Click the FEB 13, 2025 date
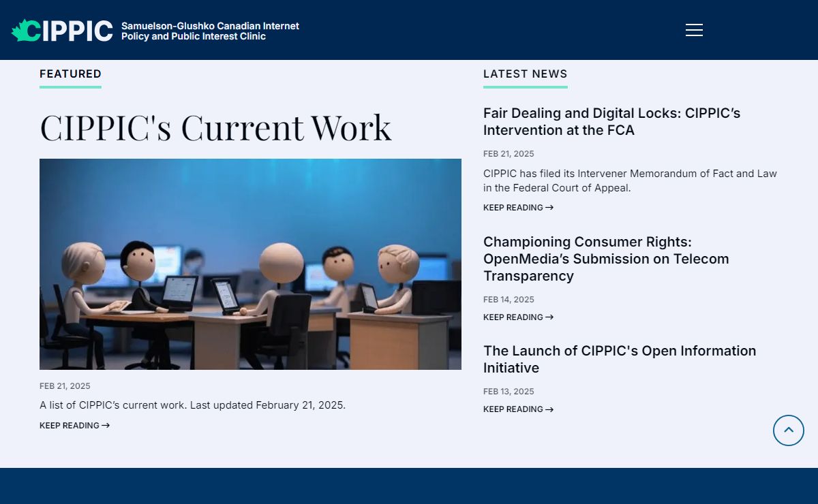Image resolution: width=818 pixels, height=504 pixels. [509, 392]
